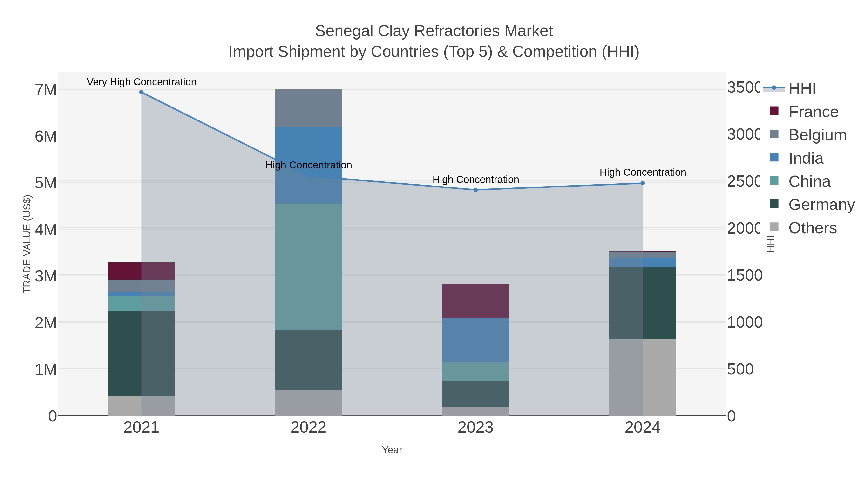Viewport: 868px width, 488px height.
Task: Click the 2022 Belgium bar segment
Action: 309,108
